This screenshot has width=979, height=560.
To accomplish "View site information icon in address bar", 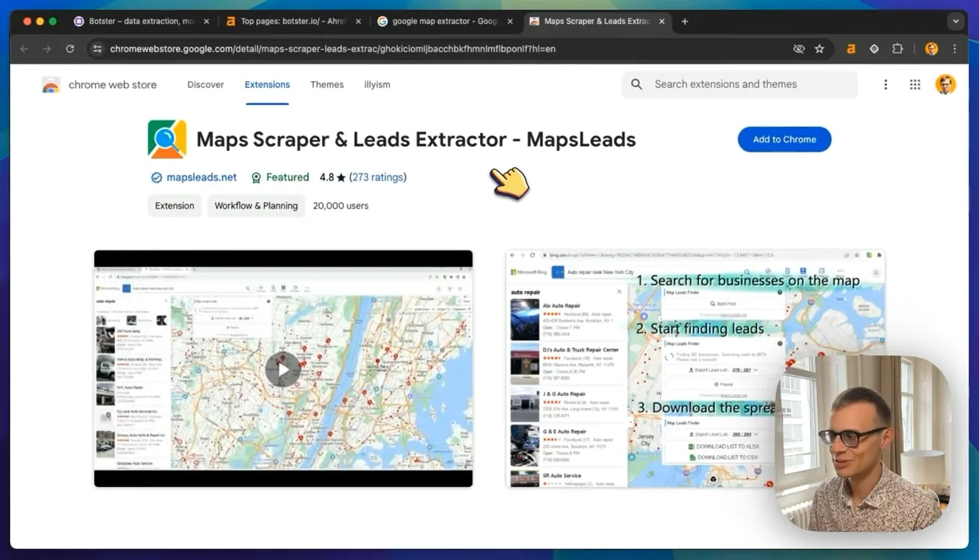I will coord(96,49).
